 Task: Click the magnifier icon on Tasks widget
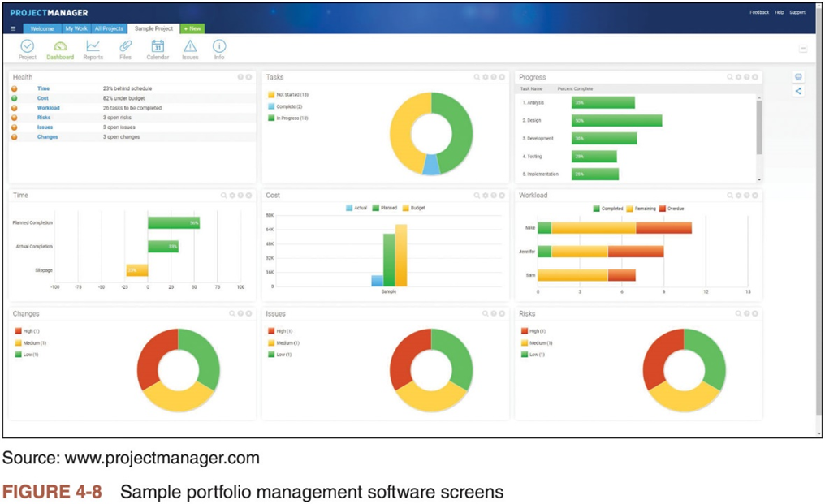pos(477,77)
